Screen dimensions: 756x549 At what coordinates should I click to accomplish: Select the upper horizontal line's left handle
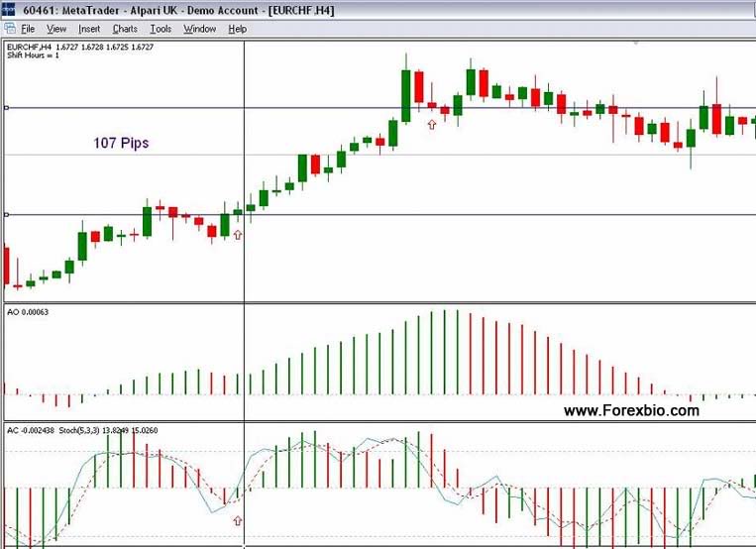(x=6, y=108)
